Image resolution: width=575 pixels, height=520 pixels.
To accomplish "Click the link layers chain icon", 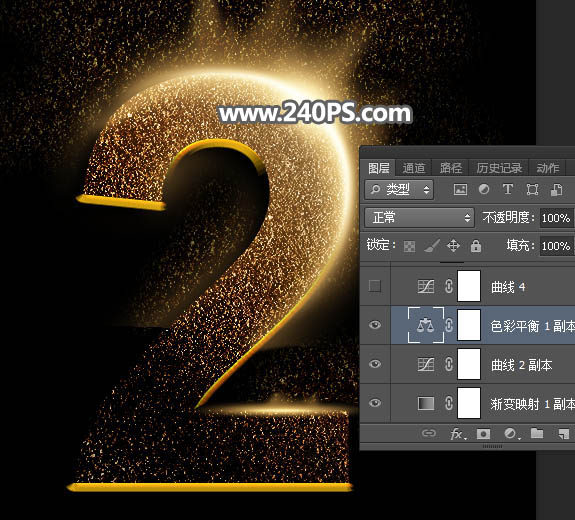I will tap(428, 434).
